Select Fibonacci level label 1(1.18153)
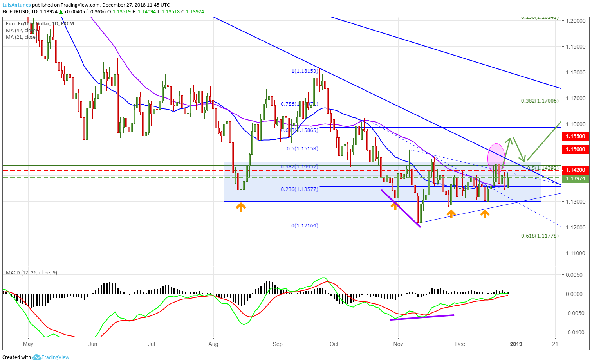 click(305, 71)
